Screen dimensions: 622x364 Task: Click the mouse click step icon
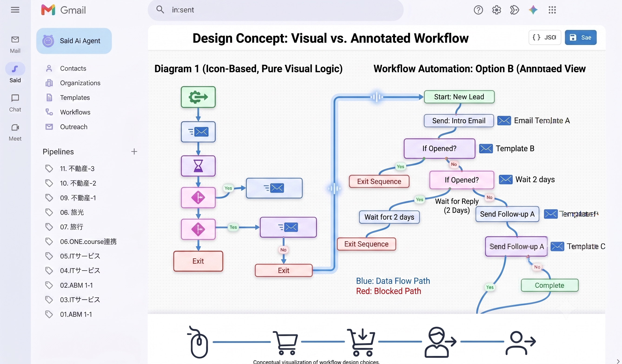tap(198, 342)
